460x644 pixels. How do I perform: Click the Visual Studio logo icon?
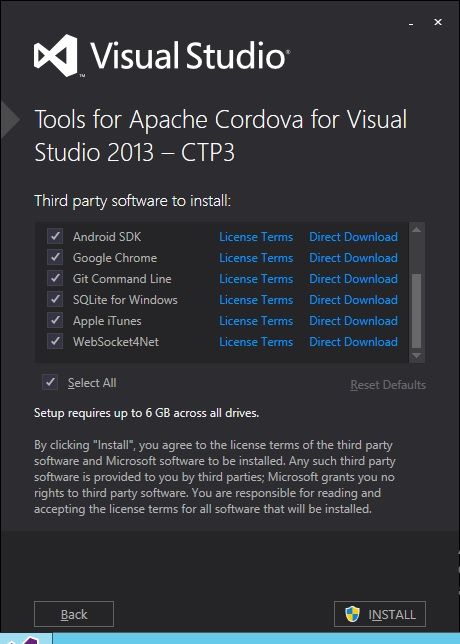coord(56,56)
